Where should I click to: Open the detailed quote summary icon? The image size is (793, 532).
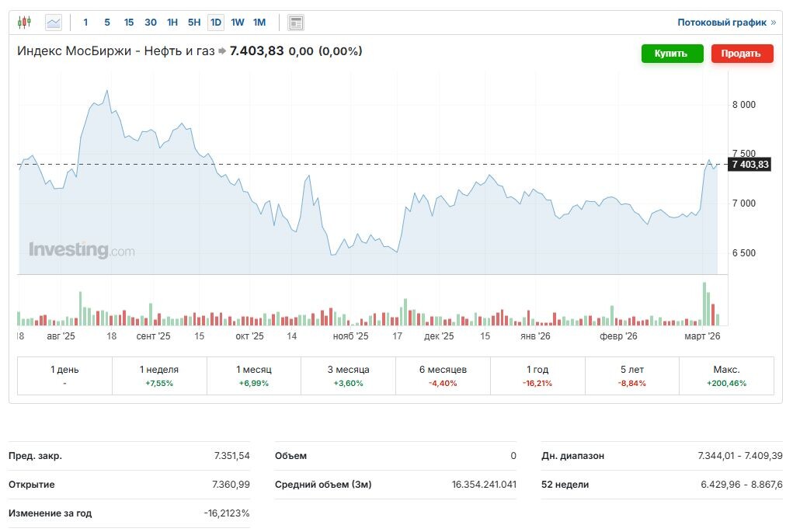click(x=295, y=22)
